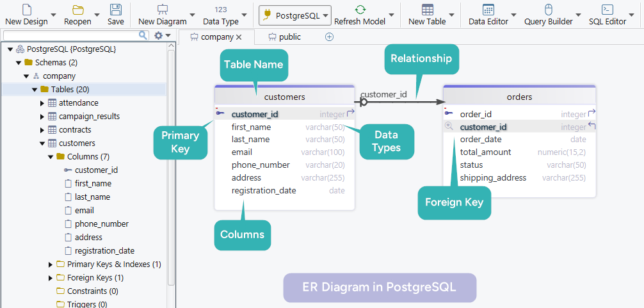This screenshot has height=308, width=644.
Task: Select the orders table header in diagram
Action: tap(520, 97)
